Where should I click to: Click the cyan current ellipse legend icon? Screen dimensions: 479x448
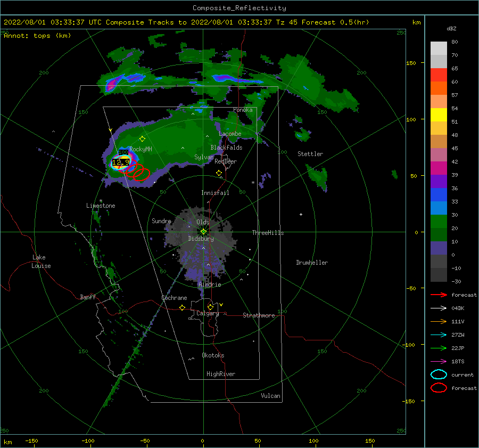[439, 374]
